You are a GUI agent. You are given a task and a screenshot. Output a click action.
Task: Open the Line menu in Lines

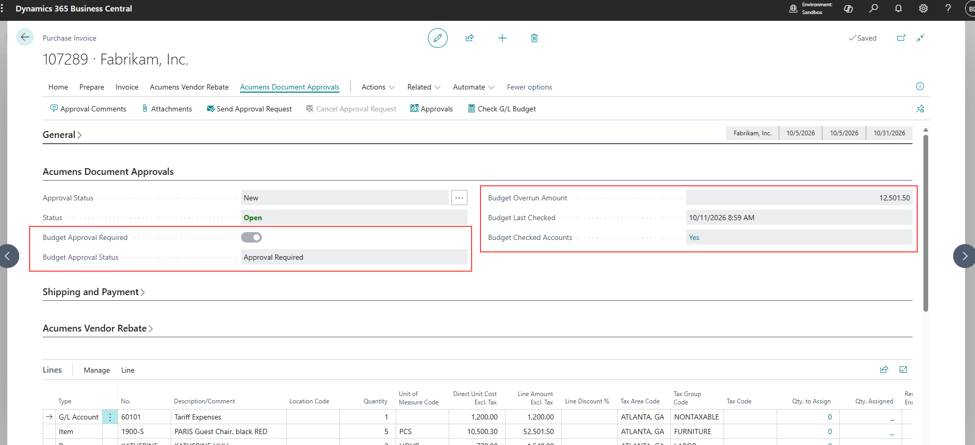[x=127, y=370]
